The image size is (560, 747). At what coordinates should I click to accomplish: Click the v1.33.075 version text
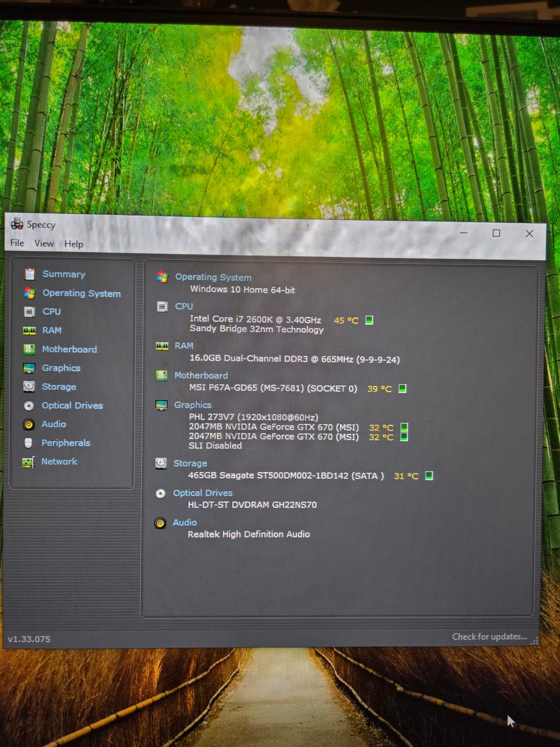pyautogui.click(x=29, y=639)
